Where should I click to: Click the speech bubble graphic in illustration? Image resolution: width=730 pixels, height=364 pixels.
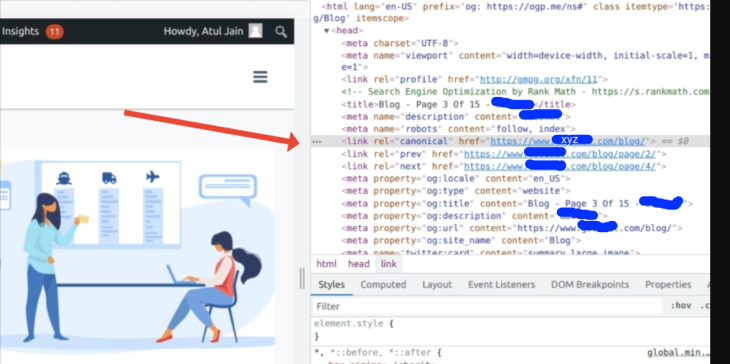[x=228, y=190]
